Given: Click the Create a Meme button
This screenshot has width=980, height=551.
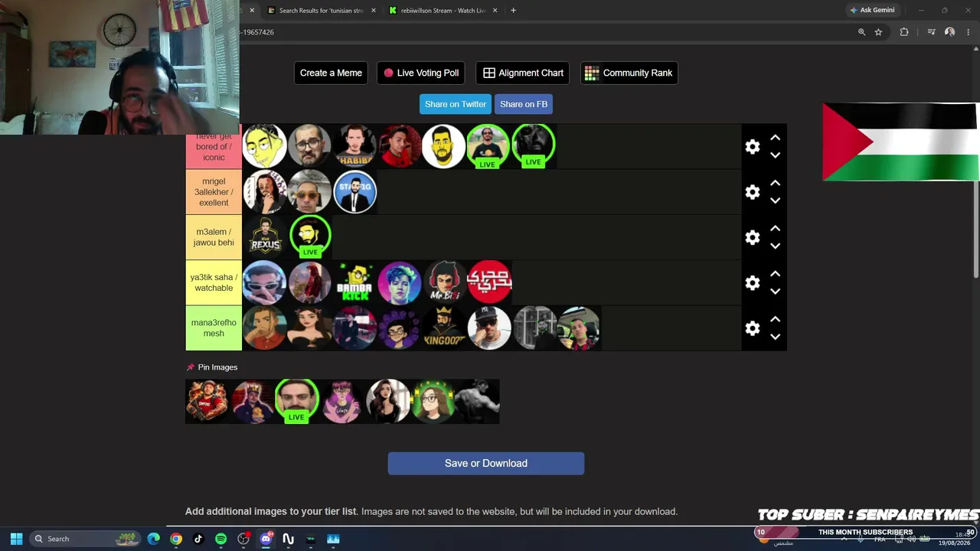Looking at the screenshot, I should point(331,73).
